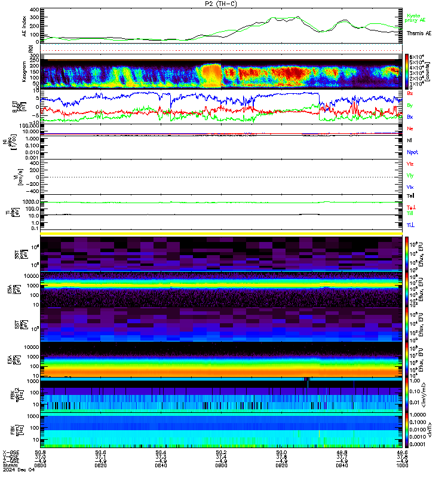Click the plot title P2 (TH-C)

[220, 4]
